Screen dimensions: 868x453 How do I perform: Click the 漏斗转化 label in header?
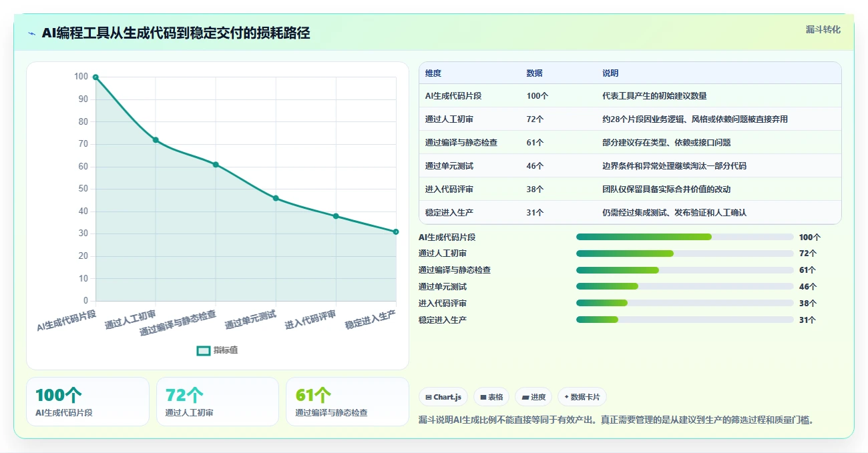[x=823, y=30]
